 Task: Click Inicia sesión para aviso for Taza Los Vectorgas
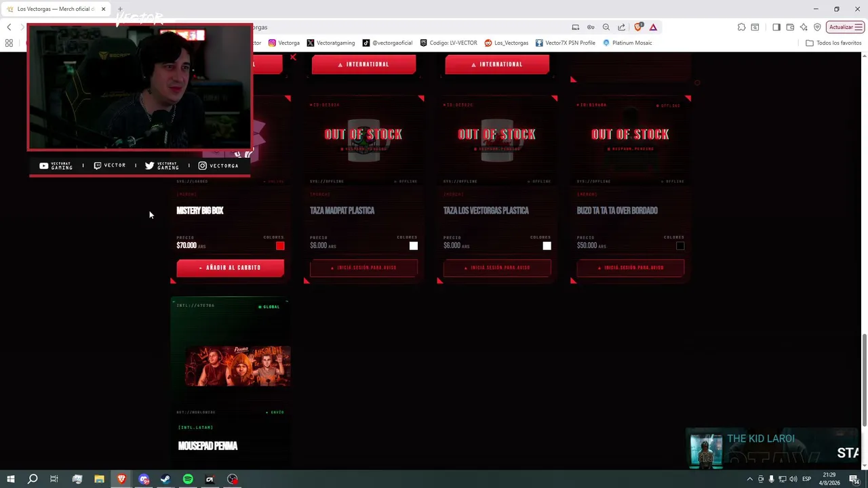point(497,268)
